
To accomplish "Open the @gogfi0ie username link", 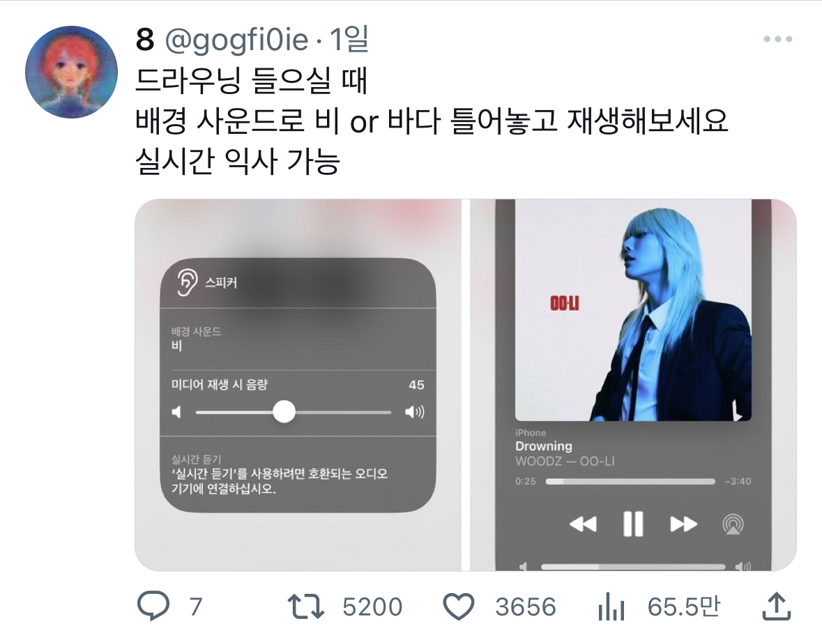I will [236, 39].
